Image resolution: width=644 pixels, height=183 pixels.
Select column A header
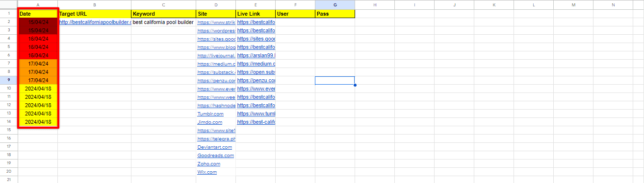[x=38, y=5]
